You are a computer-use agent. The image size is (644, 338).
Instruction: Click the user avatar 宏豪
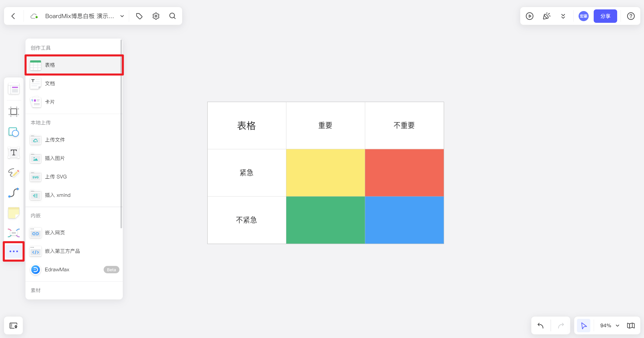tap(584, 16)
